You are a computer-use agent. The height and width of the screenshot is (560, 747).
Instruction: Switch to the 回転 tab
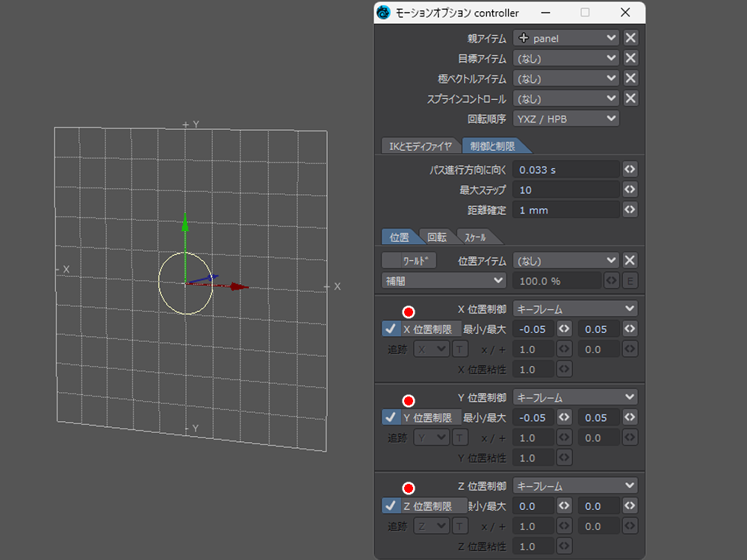(437, 237)
